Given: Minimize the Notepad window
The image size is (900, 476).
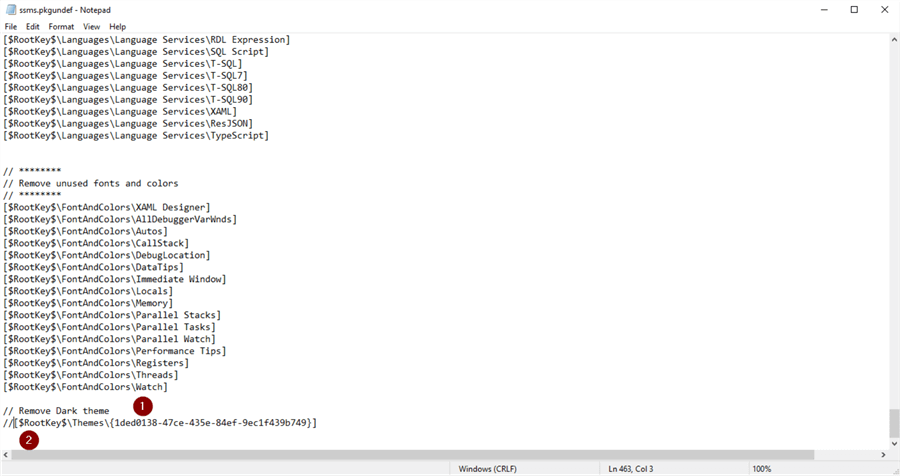Looking at the screenshot, I should pyautogui.click(x=824, y=10).
